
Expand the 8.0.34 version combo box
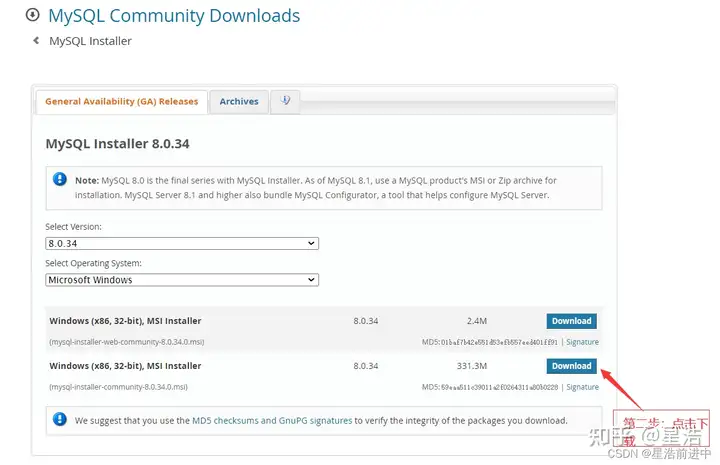click(182, 244)
